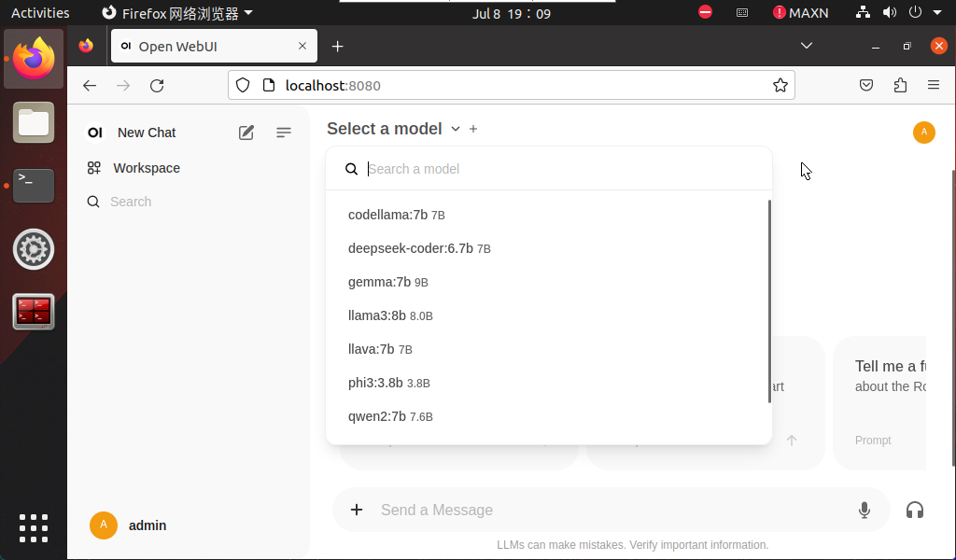
Task: Expand the Firefox tab list chevron
Action: click(x=807, y=46)
